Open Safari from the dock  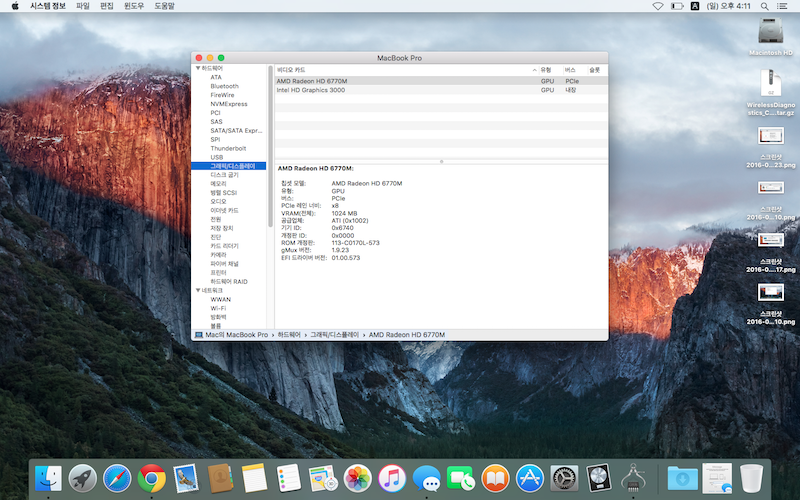pos(117,478)
